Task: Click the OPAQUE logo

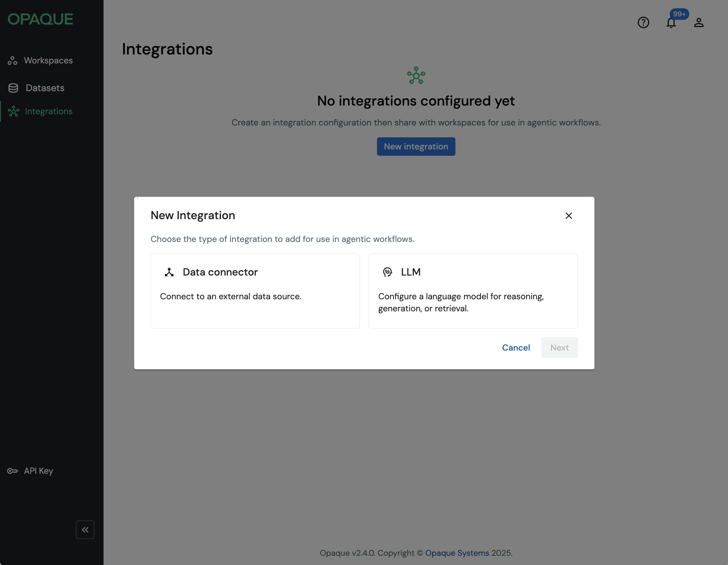Action: coord(40,19)
